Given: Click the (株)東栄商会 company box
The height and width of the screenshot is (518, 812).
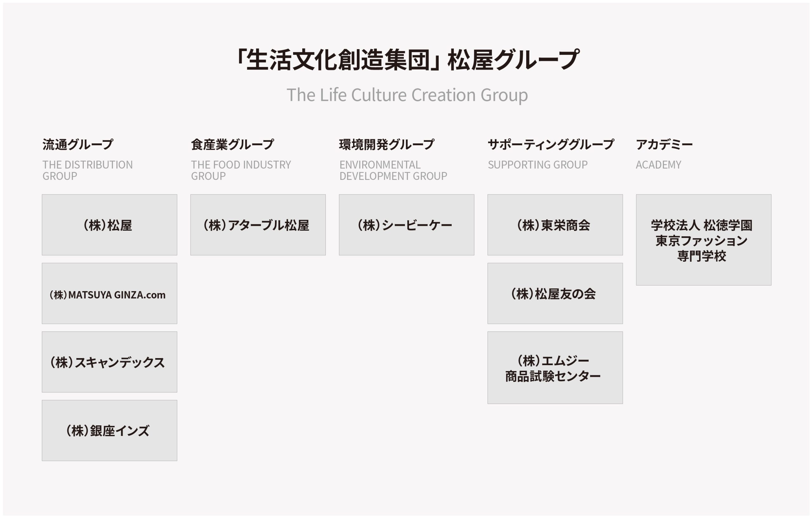Looking at the screenshot, I should [x=555, y=225].
